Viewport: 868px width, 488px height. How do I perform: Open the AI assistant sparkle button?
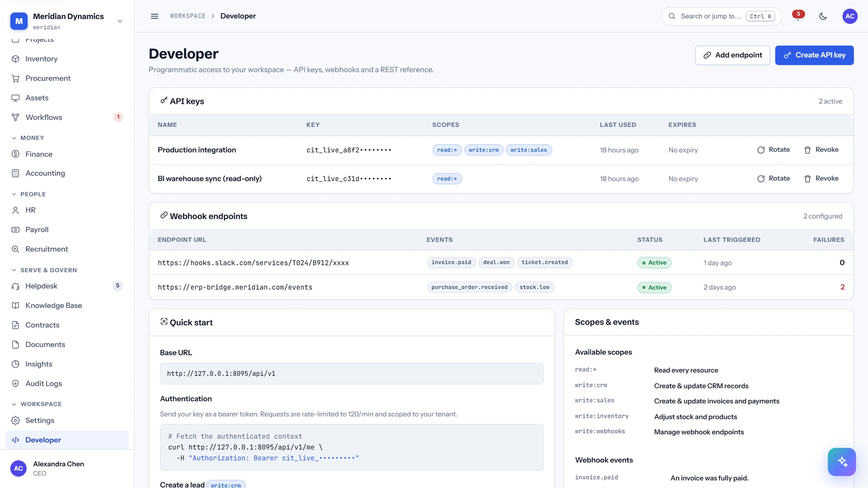coord(842,462)
